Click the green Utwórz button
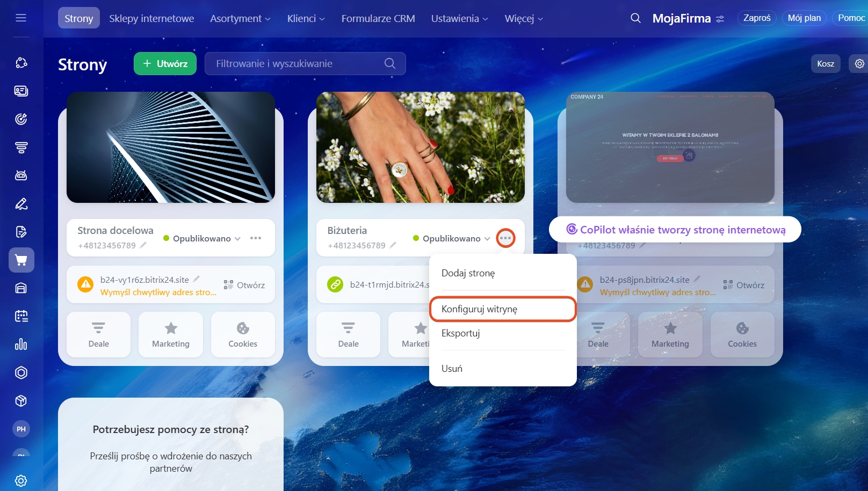Screen dimensions: 868x491 click(165, 63)
